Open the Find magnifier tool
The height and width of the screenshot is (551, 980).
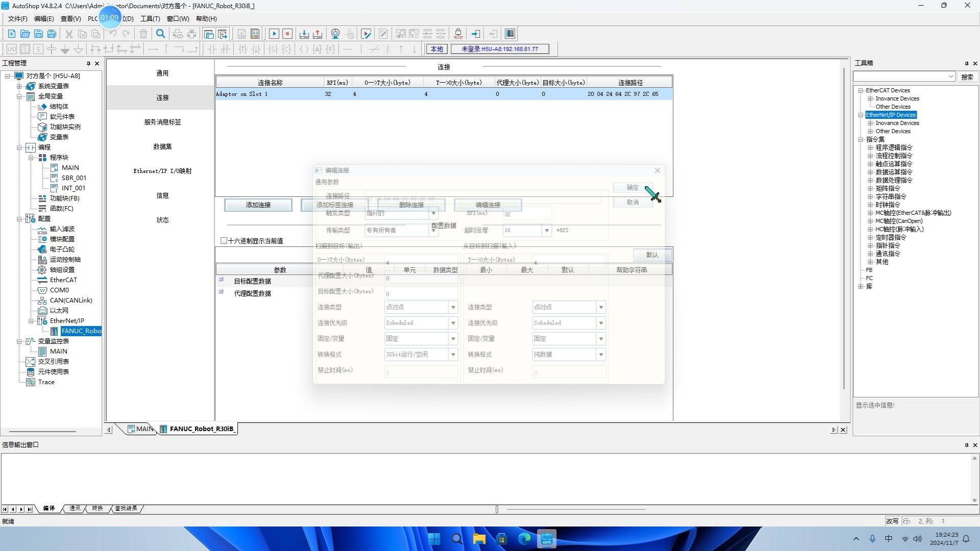pos(160,34)
